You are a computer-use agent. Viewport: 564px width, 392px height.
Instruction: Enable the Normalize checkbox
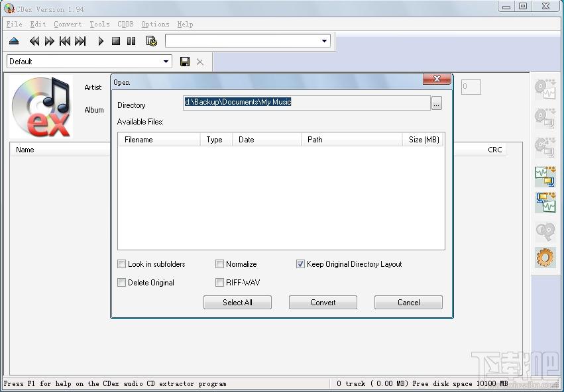point(219,264)
